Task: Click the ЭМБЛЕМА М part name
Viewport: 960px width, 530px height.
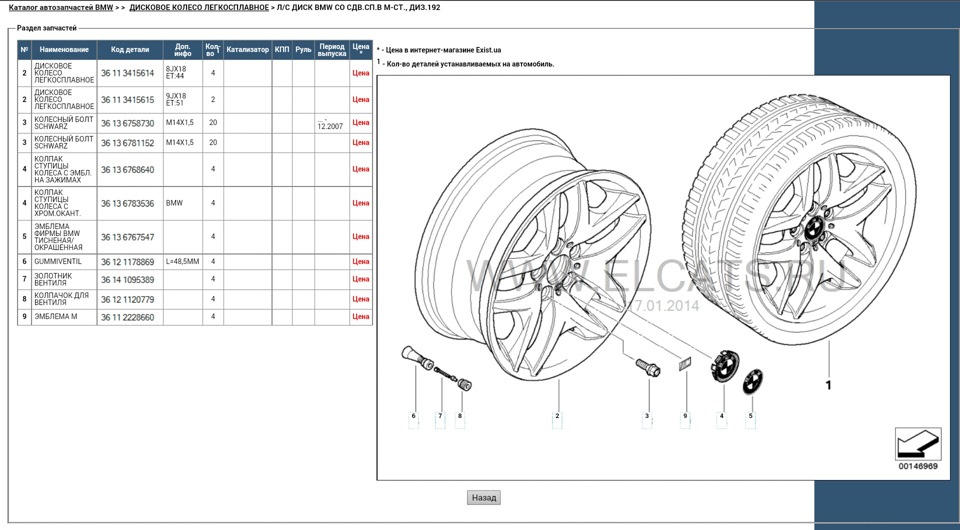Action: coord(56,316)
